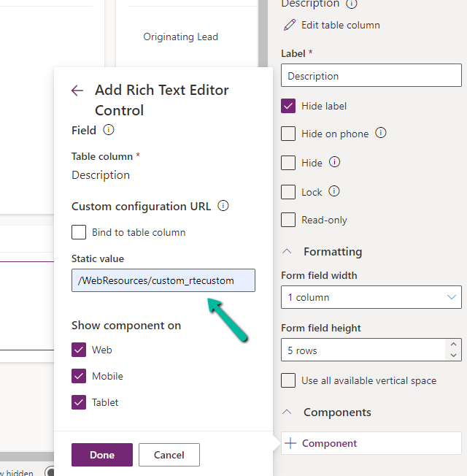Enable Bind to table column checkbox
Viewport: 467px width, 476px height.
pyautogui.click(x=79, y=232)
